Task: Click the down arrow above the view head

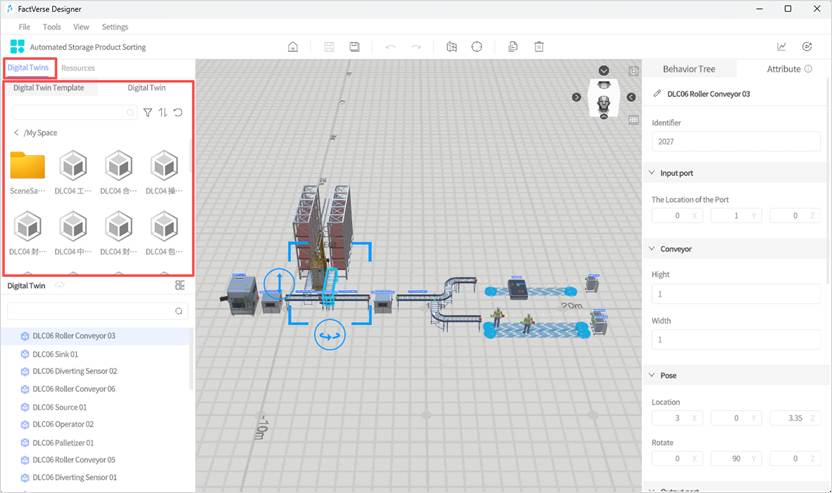Action: pos(604,71)
